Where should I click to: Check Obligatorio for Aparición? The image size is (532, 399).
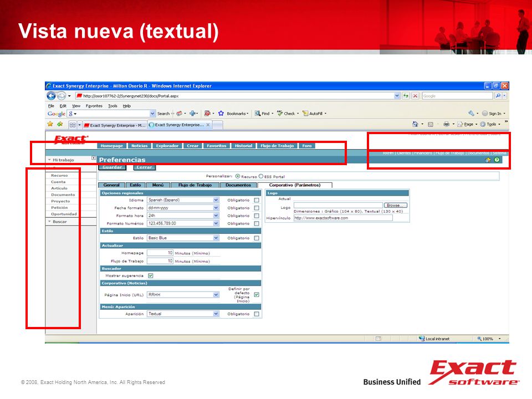pos(257,314)
